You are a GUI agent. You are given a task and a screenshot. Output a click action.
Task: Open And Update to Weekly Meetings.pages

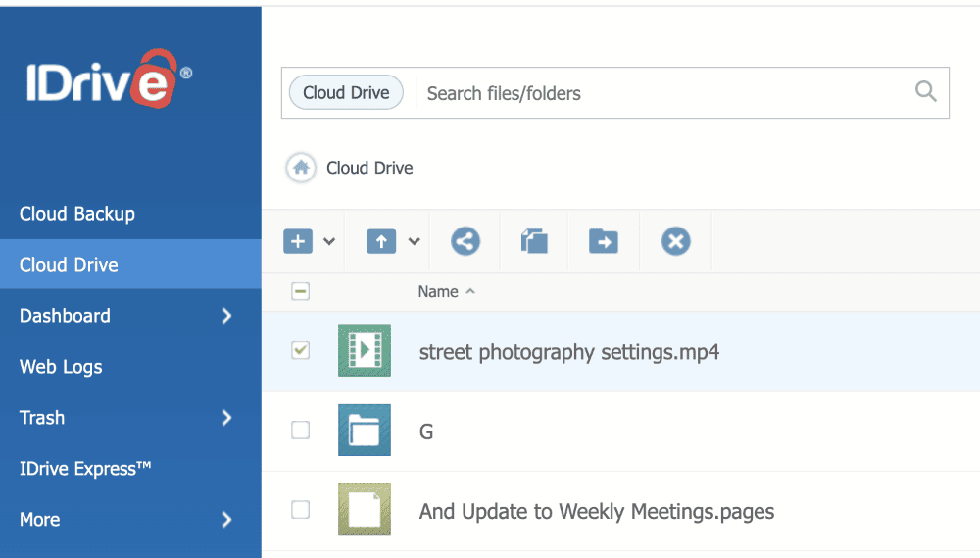tap(596, 511)
